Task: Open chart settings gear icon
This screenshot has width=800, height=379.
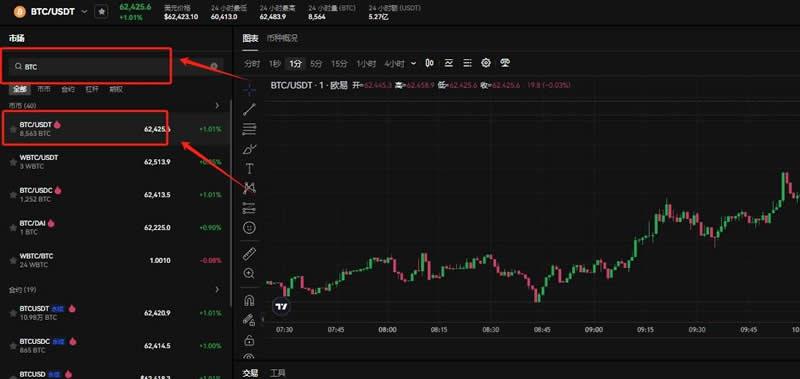Action: point(486,63)
